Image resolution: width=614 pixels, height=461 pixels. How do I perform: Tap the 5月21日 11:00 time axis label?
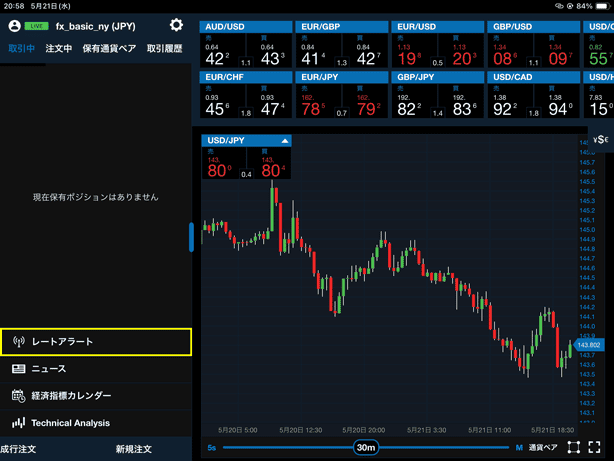tap(489, 430)
